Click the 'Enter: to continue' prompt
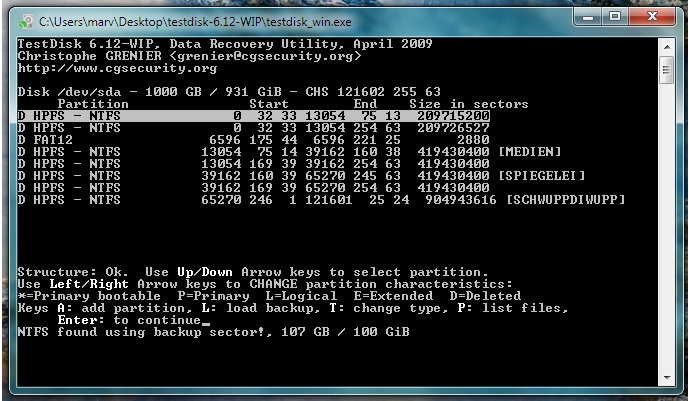 click(130, 320)
